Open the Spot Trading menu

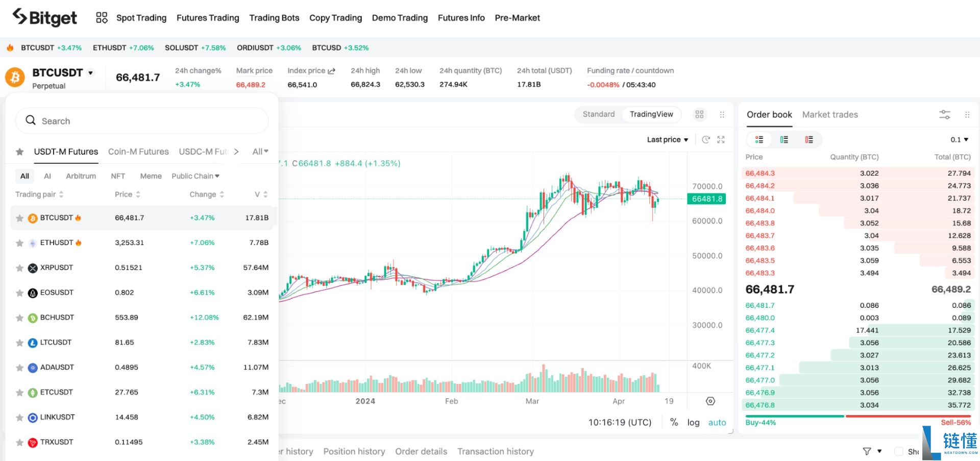click(x=141, y=18)
